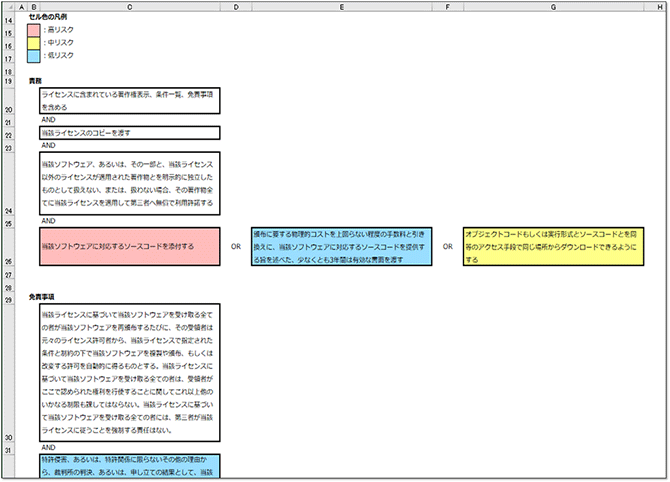670x482 pixels.
Task: Click the yellow オブジェクトコード download cell
Action: coord(553,246)
